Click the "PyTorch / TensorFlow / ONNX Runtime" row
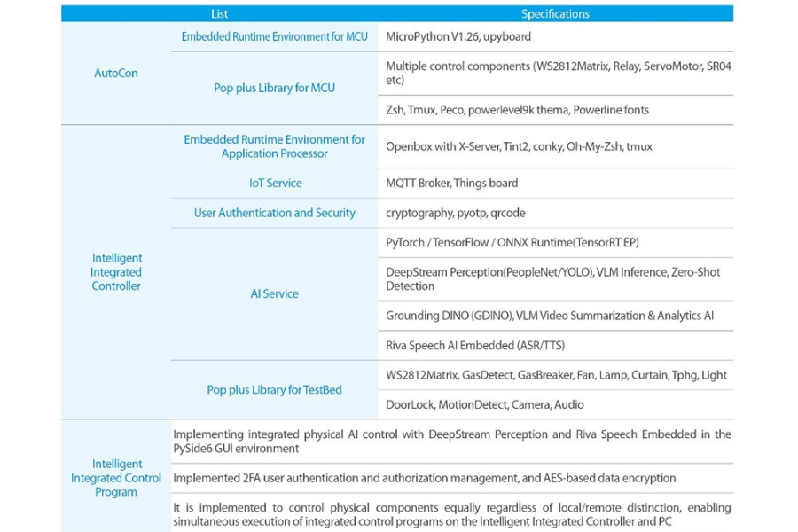This screenshot has height=532, width=798. (x=512, y=242)
